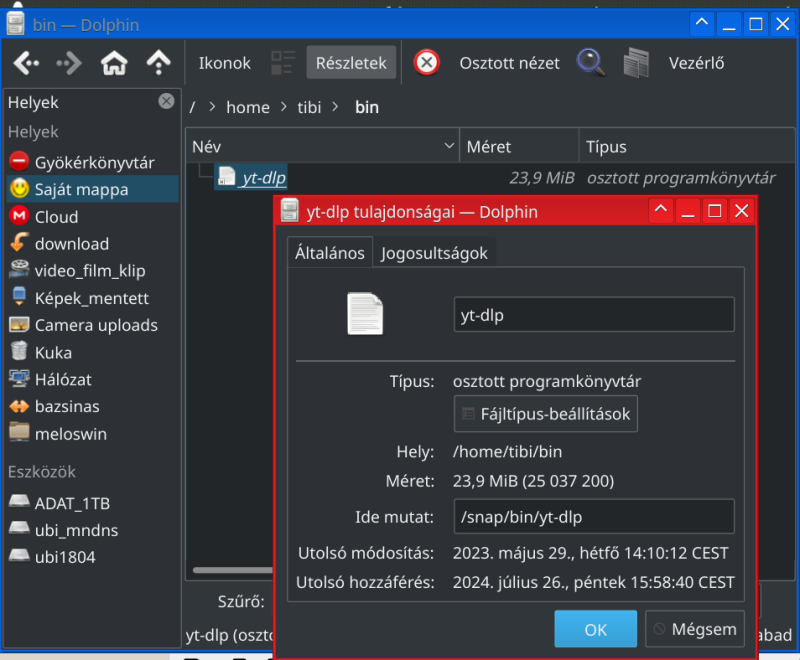Open Cloud place entry
This screenshot has height=660, width=800.
[x=93, y=217]
